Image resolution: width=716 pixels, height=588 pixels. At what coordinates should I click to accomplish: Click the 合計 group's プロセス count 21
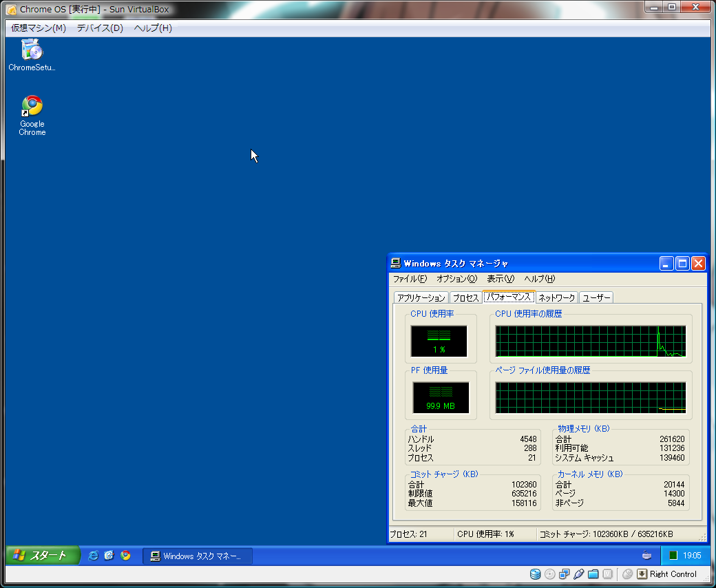(532, 457)
